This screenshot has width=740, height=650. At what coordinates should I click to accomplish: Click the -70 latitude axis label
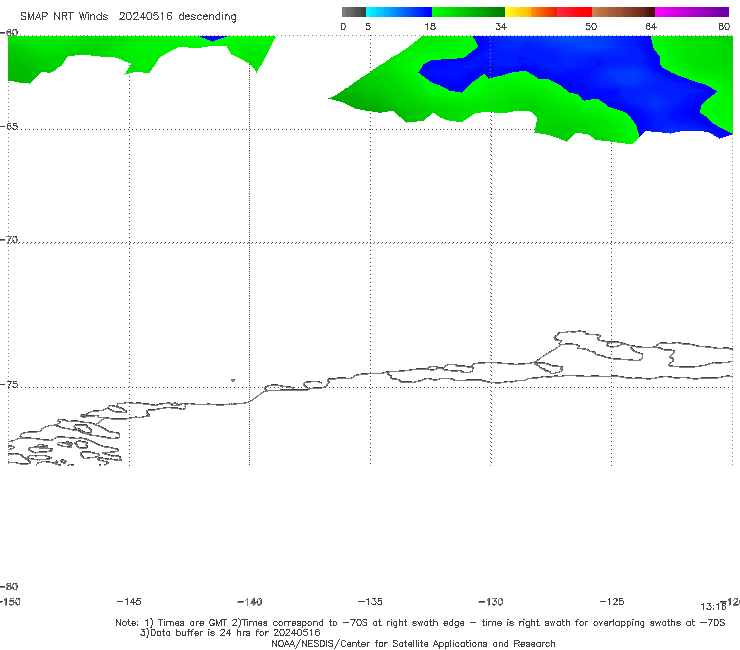(x=9, y=240)
